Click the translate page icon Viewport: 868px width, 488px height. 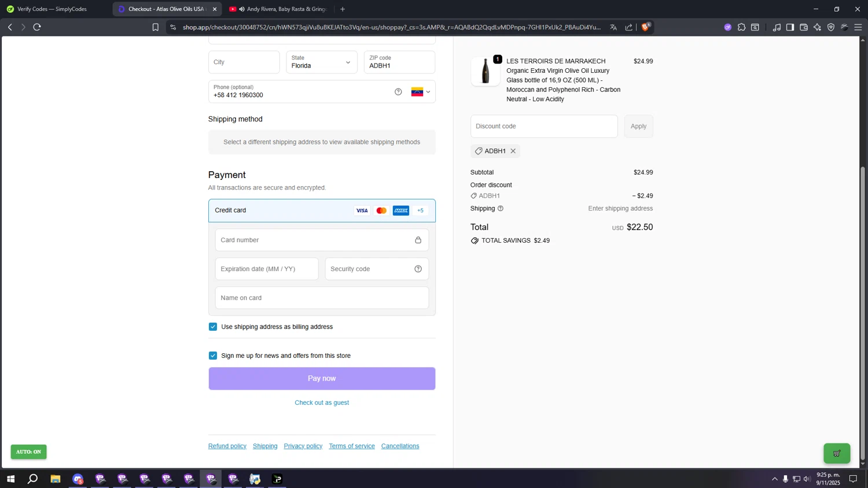pos(613,27)
